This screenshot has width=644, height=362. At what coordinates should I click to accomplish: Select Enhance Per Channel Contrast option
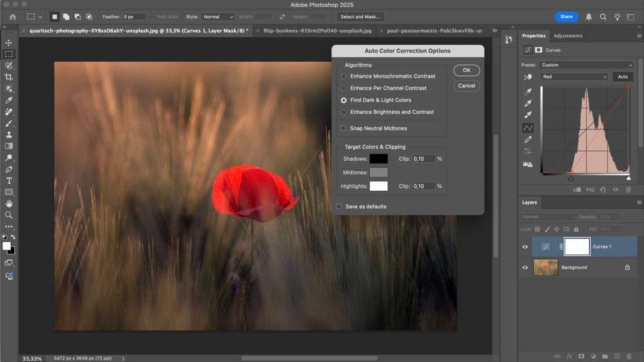point(384,88)
